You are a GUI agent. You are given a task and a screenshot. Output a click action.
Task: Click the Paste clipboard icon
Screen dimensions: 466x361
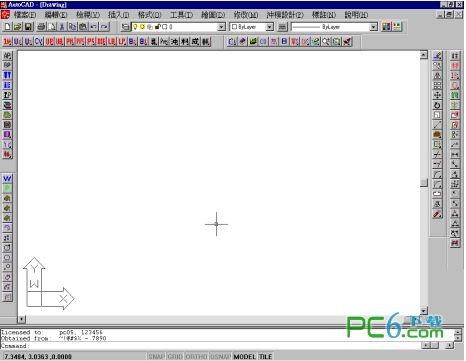[83, 27]
